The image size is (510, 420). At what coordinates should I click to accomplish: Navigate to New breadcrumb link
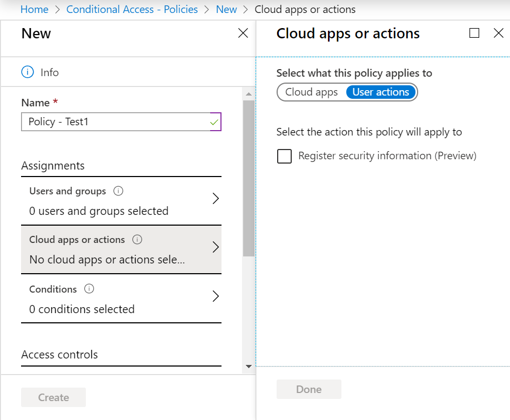226,9
